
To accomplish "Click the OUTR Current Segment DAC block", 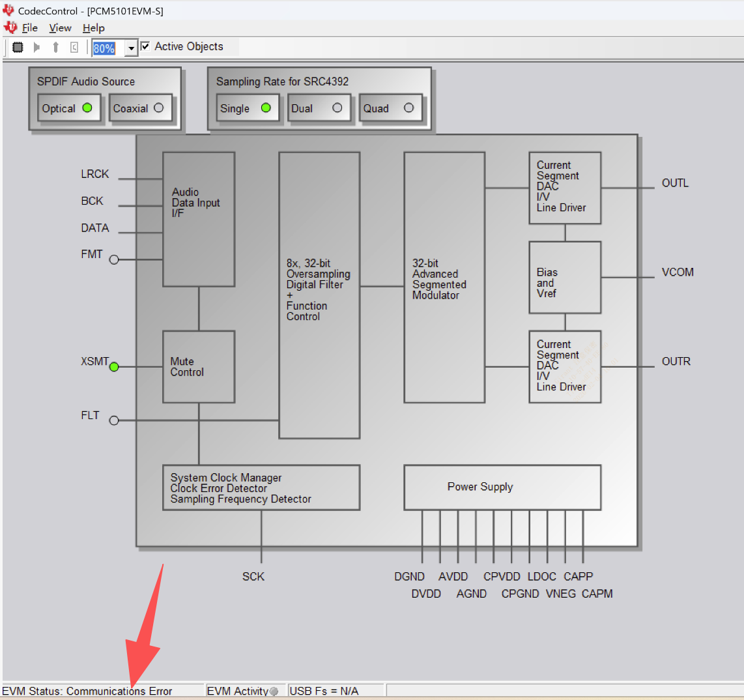I will click(565, 367).
